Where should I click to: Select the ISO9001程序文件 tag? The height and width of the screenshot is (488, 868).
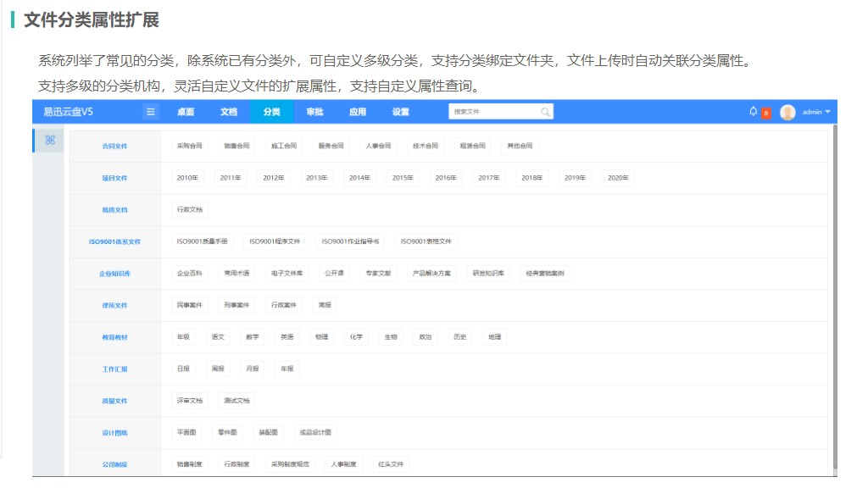click(275, 241)
